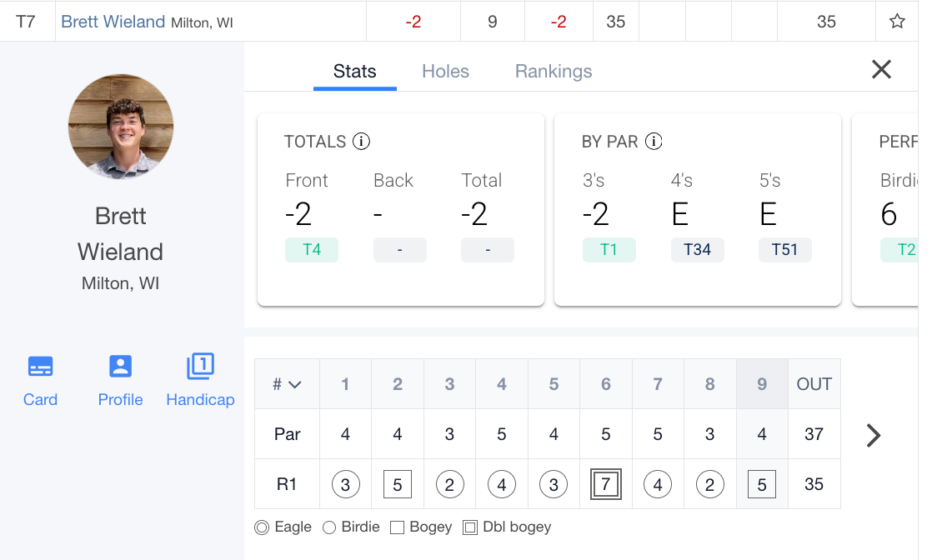937x560 pixels.
Task: Select hole 3 column header
Action: (449, 384)
